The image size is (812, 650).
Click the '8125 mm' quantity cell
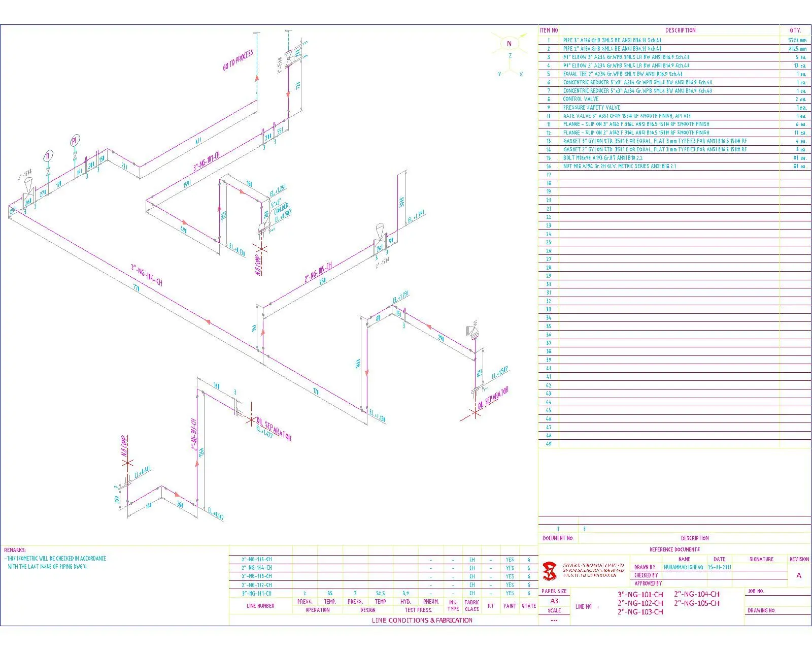797,49
